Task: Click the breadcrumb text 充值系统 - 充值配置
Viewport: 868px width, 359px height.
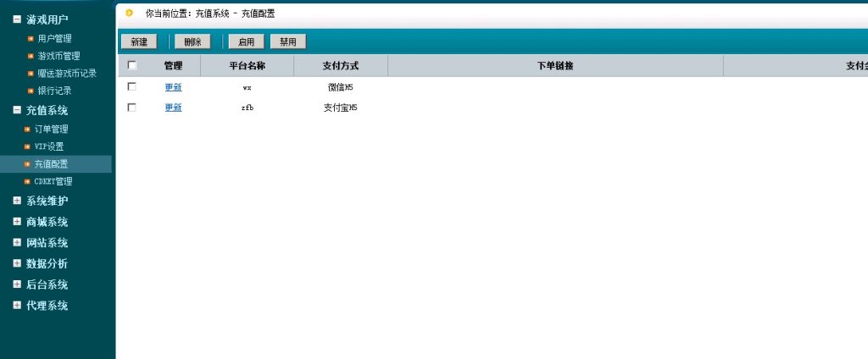Action: click(x=236, y=14)
